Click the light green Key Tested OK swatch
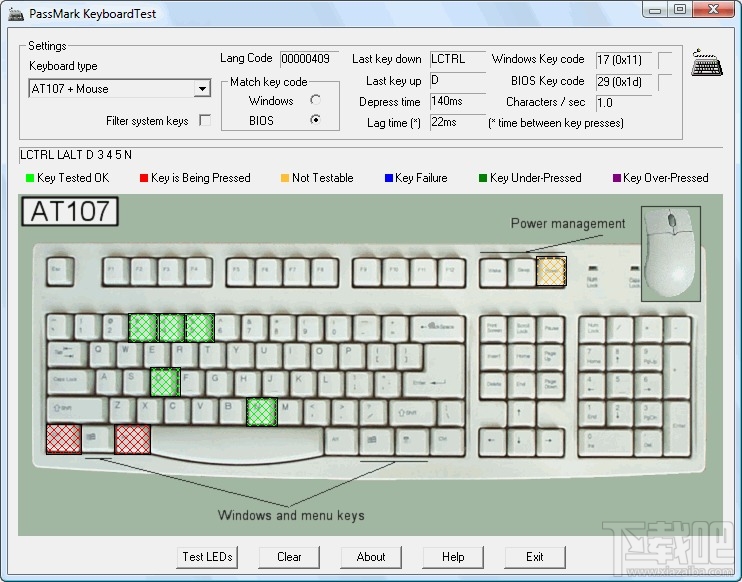742x582 pixels. pyautogui.click(x=30, y=178)
